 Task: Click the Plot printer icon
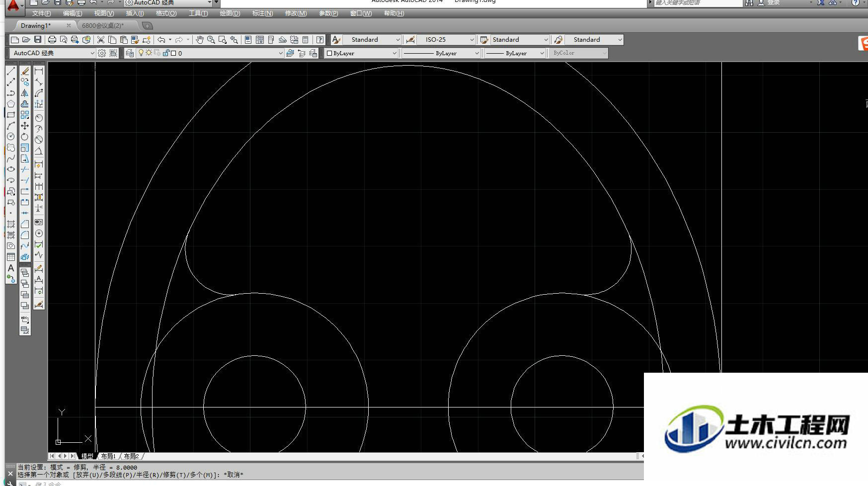pos(52,40)
